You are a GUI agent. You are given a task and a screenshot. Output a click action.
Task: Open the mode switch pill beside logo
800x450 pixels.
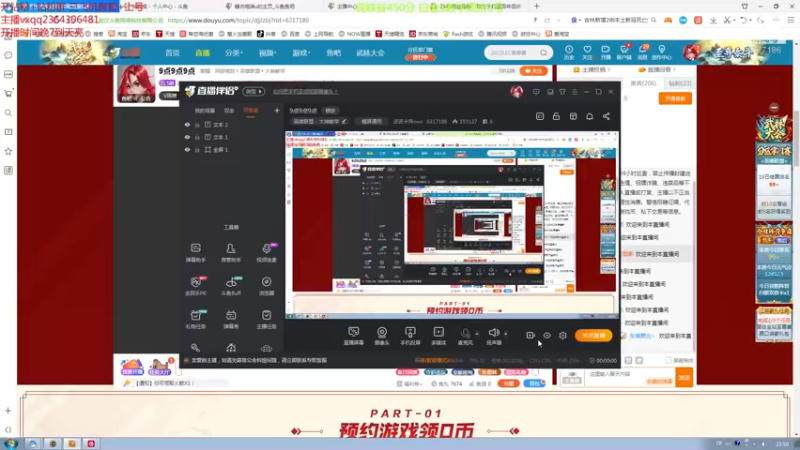click(254, 91)
